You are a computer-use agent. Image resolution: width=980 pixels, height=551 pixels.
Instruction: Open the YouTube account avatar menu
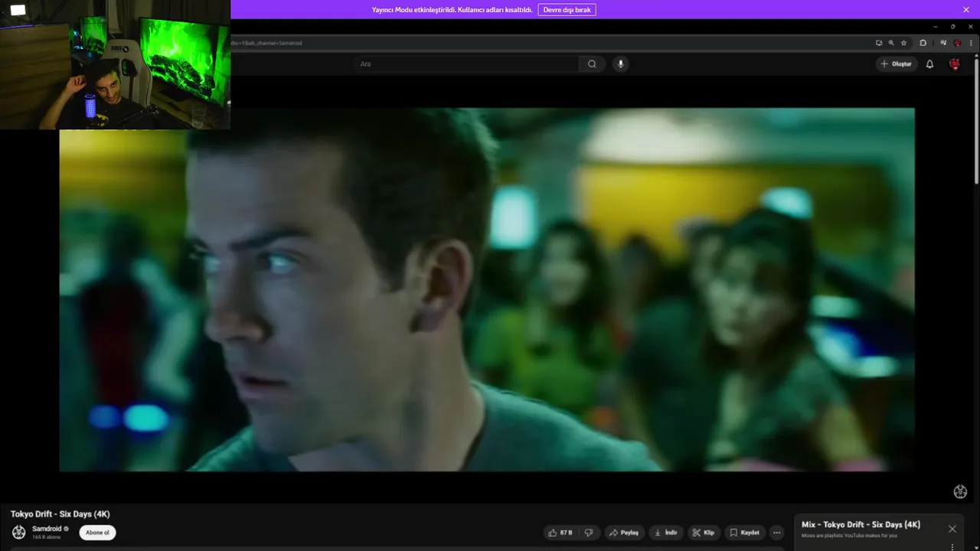(955, 64)
